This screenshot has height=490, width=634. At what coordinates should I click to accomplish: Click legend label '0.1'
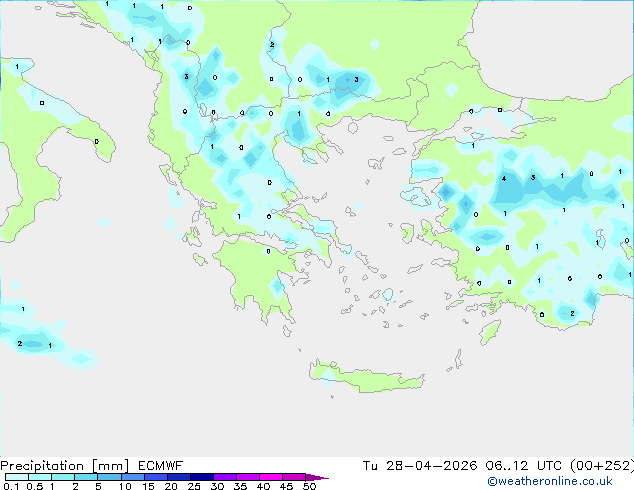click(11, 486)
